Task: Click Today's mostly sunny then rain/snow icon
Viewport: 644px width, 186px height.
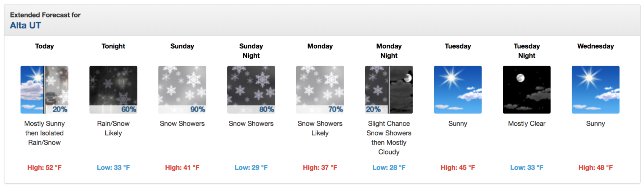Action: click(x=44, y=90)
